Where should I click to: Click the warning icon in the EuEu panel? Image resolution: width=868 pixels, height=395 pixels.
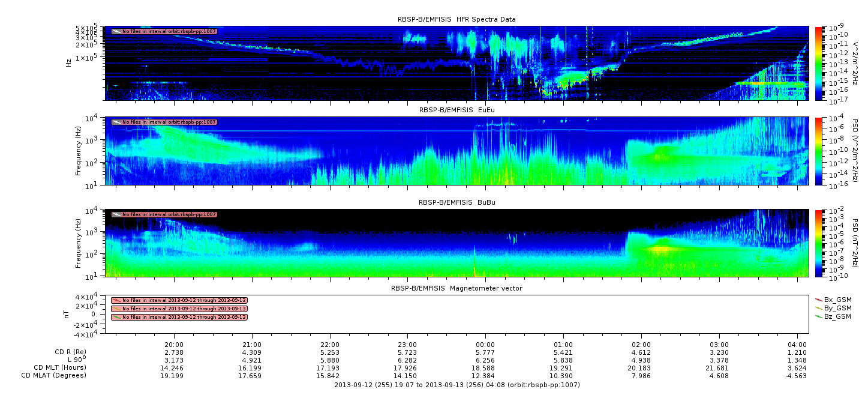tap(116, 122)
